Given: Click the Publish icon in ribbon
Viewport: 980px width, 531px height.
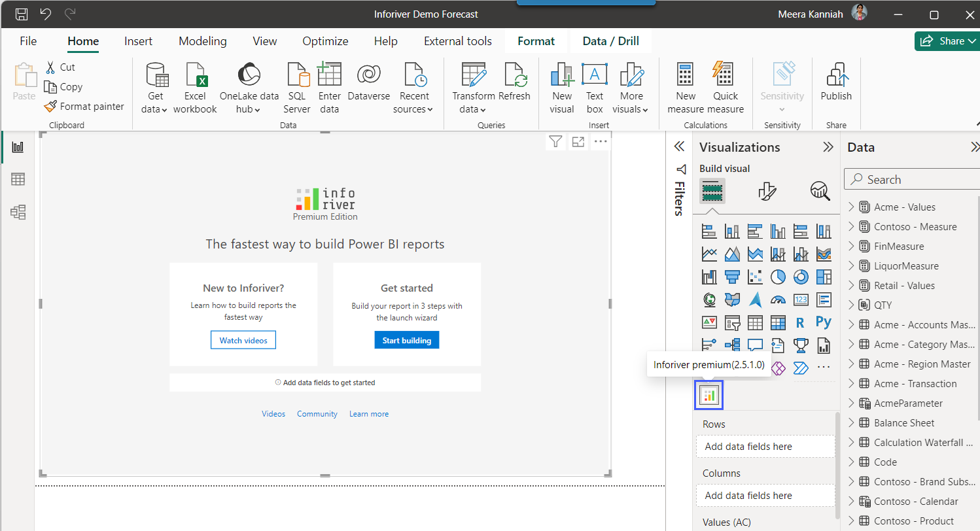Looking at the screenshot, I should coord(836,83).
